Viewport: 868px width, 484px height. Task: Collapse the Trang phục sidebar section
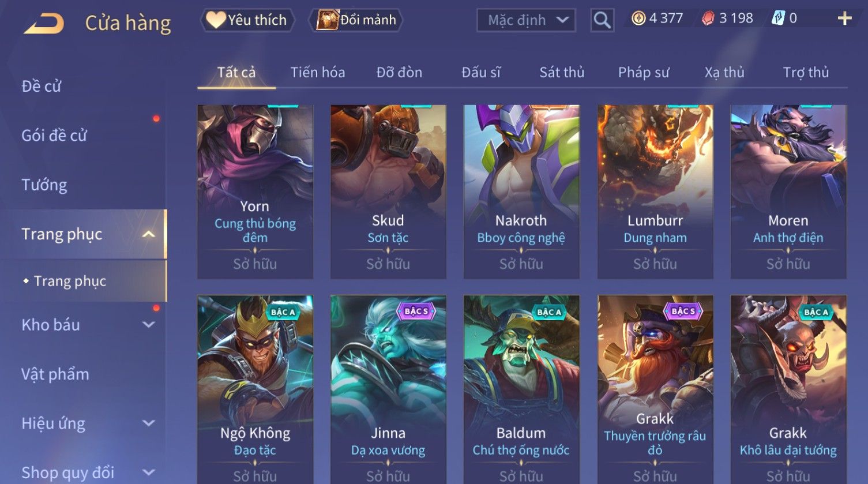point(148,234)
